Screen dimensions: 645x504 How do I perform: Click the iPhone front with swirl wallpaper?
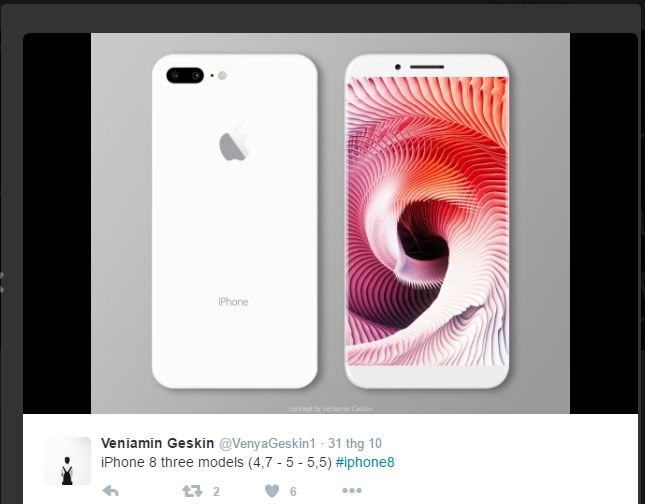click(427, 221)
